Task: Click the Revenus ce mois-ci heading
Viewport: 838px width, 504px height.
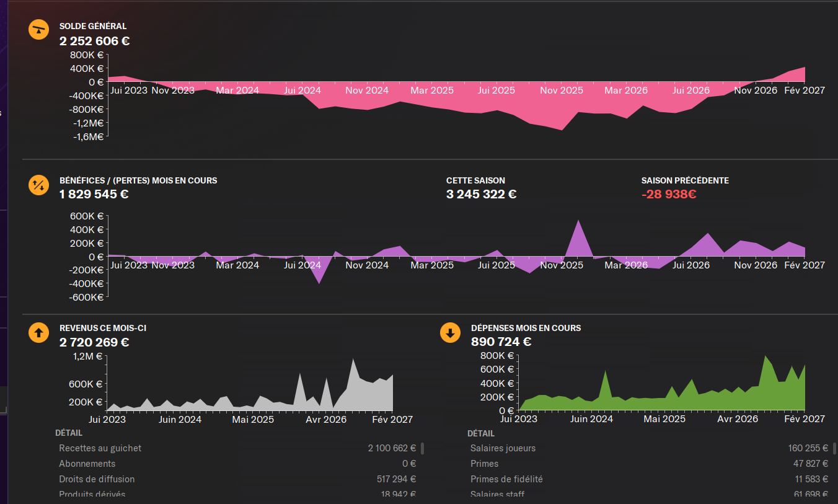Action: 103,328
